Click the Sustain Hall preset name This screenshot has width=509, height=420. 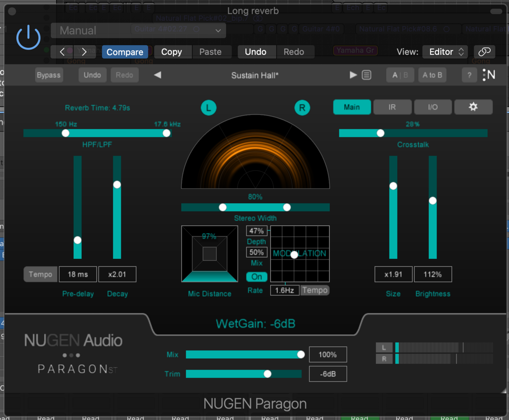255,76
